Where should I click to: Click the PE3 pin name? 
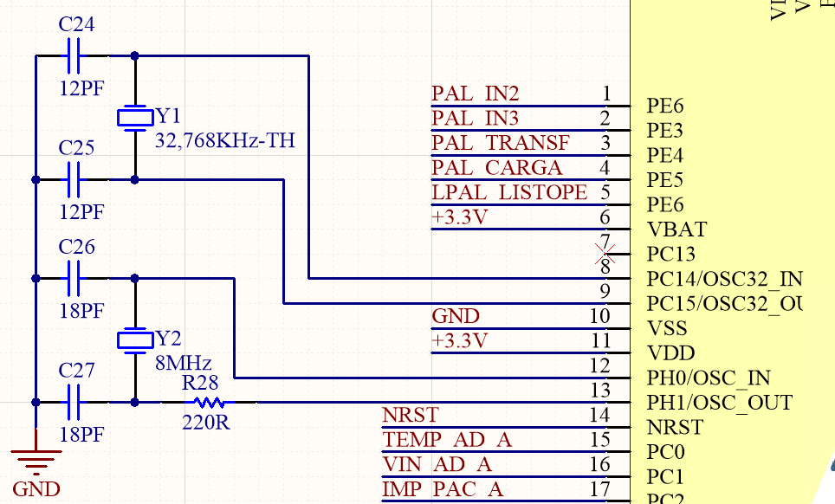click(665, 131)
